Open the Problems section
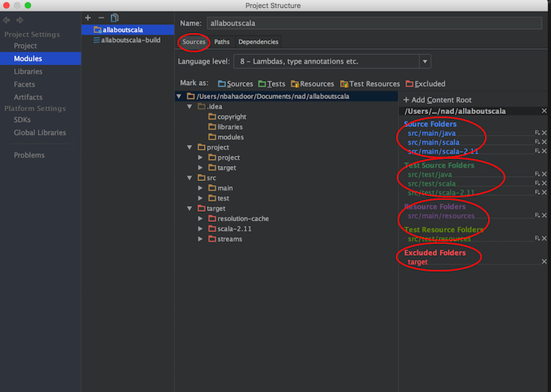Image resolution: width=551 pixels, height=392 pixels. click(29, 155)
